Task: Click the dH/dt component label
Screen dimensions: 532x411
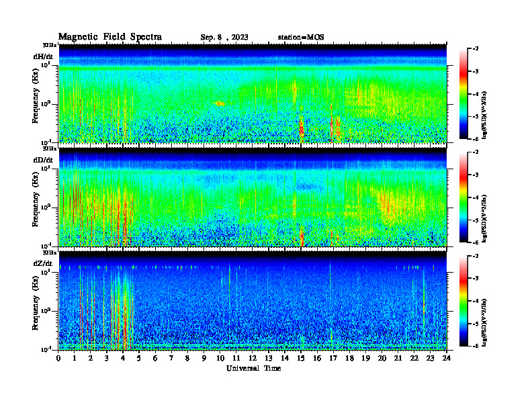Action: pos(43,56)
